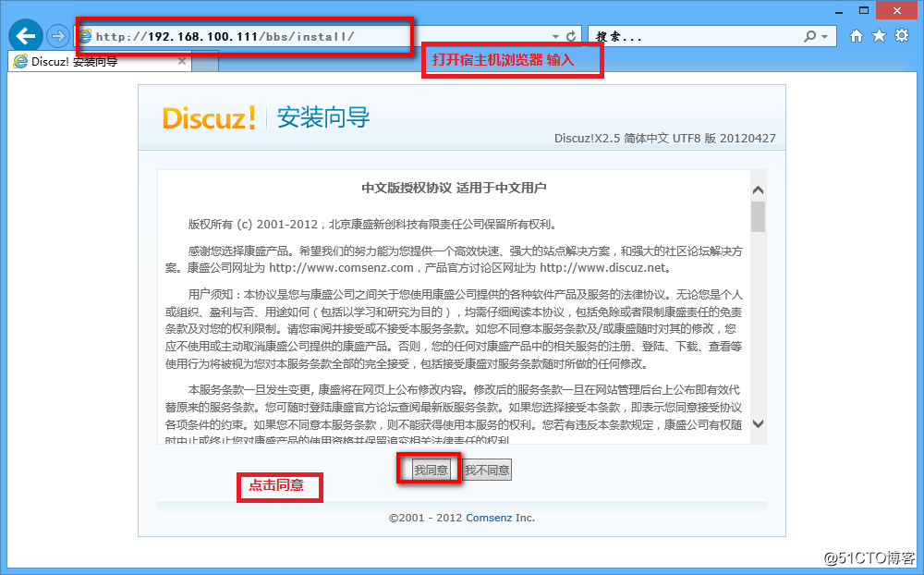Screen dimensions: 924x575
Task: Maximize the browser window
Action: pyautogui.click(x=864, y=10)
